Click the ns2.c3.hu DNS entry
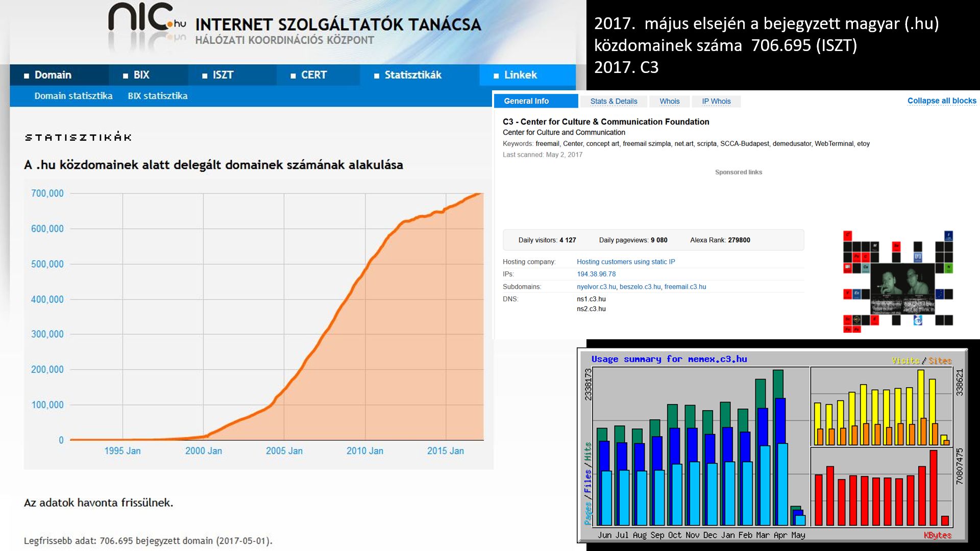 (591, 309)
